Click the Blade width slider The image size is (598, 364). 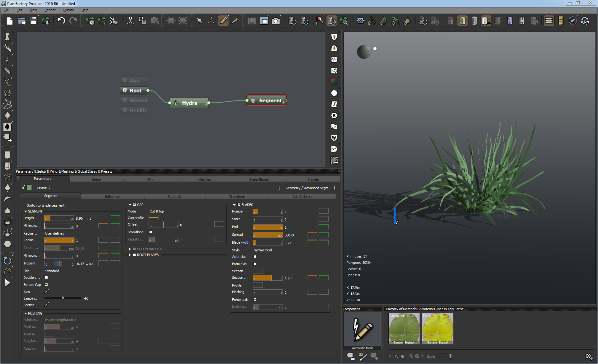268,243
